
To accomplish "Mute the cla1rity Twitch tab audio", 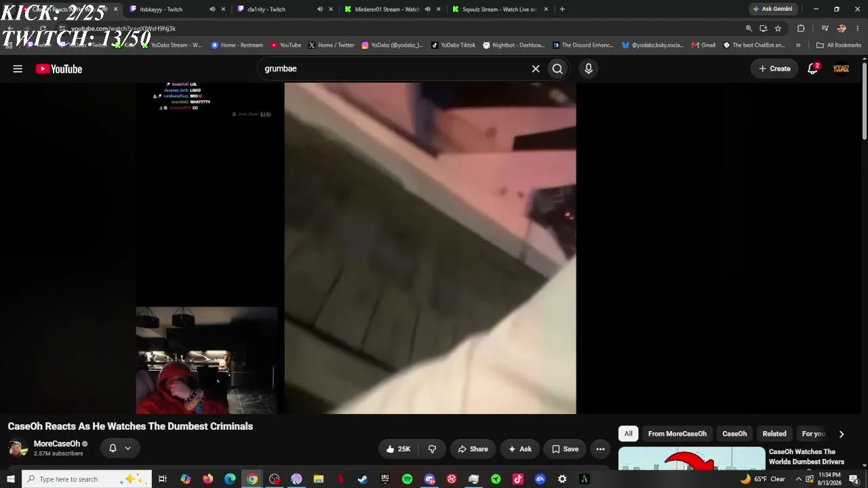I will point(320,9).
